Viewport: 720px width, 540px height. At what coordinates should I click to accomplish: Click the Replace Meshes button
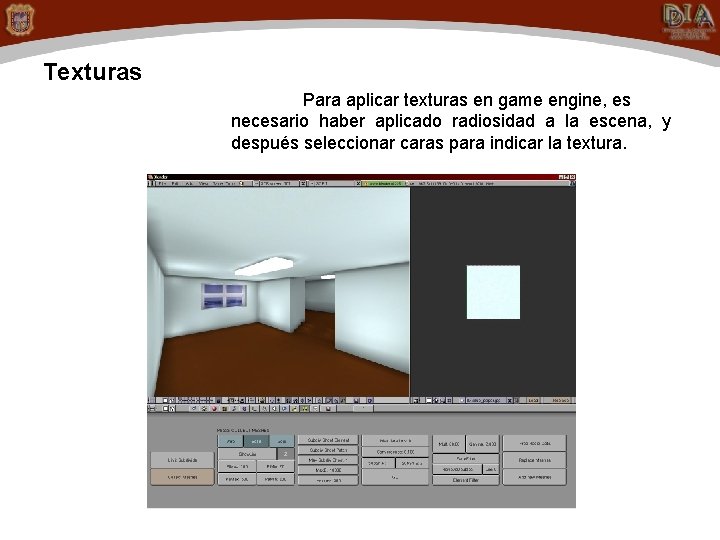pyautogui.click(x=534, y=460)
